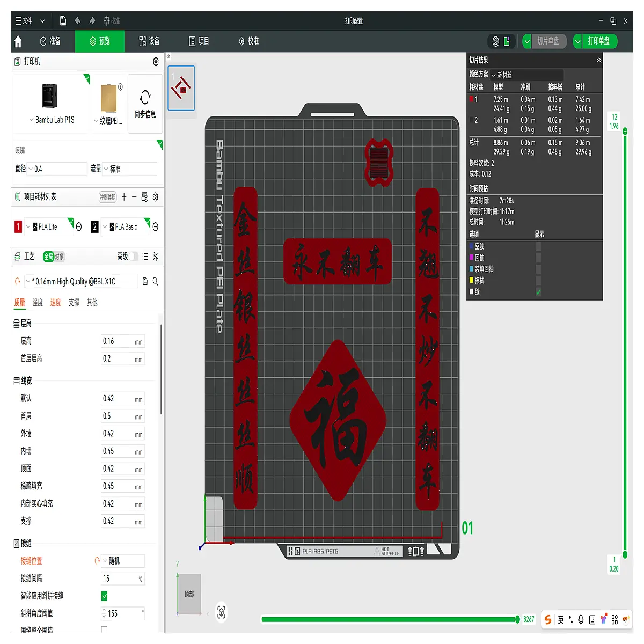This screenshot has height=644, width=644.
Task: Switch to the 准备 tab
Action: point(50,41)
